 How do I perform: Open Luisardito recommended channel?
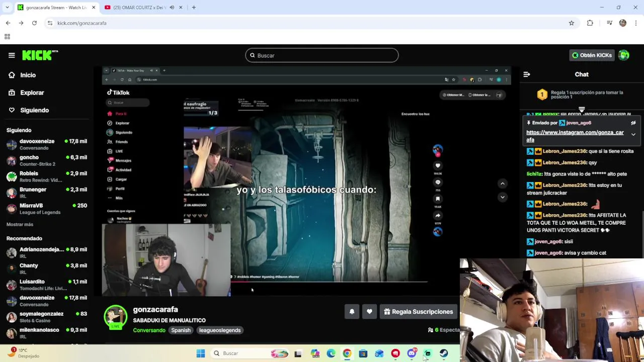pos(46,285)
